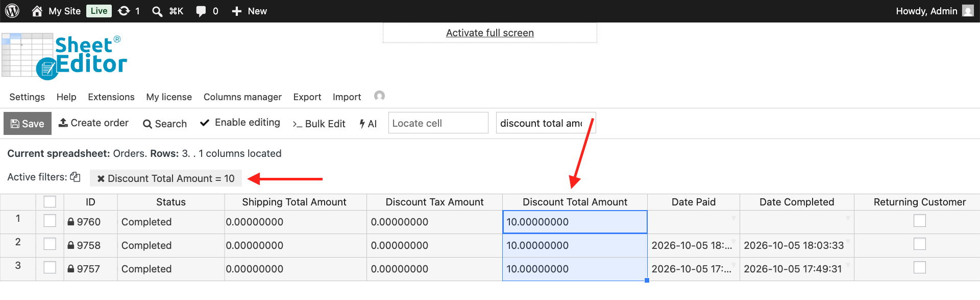Toggle Enable editing option

point(240,123)
